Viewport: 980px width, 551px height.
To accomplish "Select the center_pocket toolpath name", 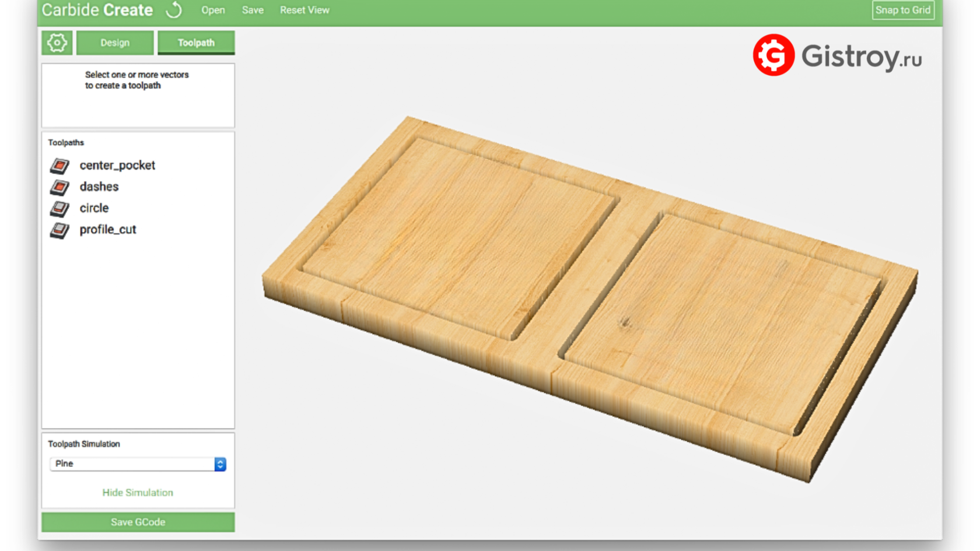I will [117, 166].
